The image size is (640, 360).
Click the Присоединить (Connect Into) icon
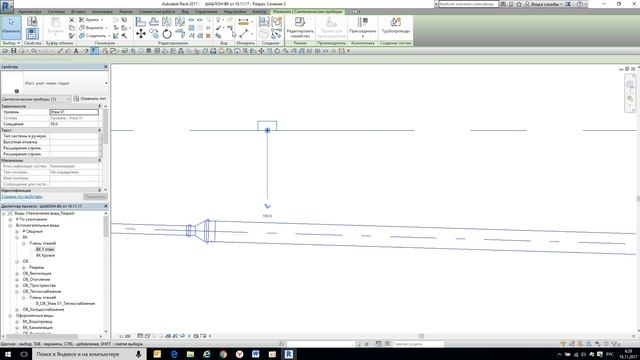coord(362,27)
